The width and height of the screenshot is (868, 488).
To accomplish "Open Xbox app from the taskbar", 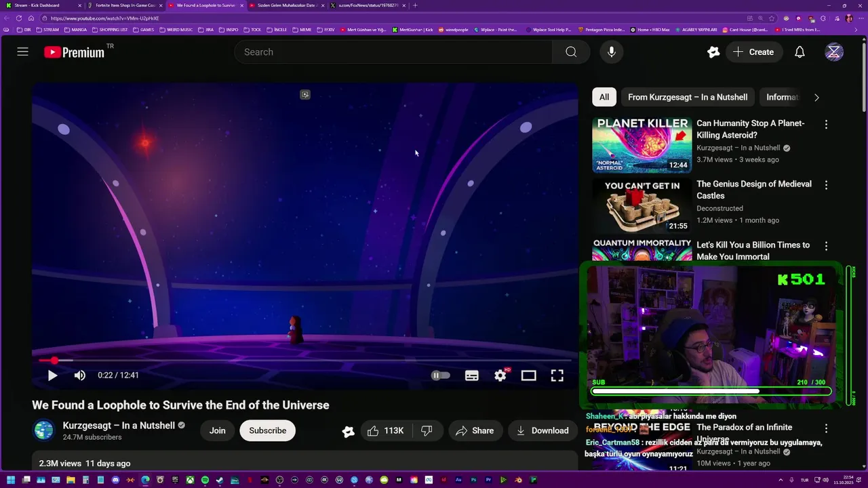I will pos(190,480).
